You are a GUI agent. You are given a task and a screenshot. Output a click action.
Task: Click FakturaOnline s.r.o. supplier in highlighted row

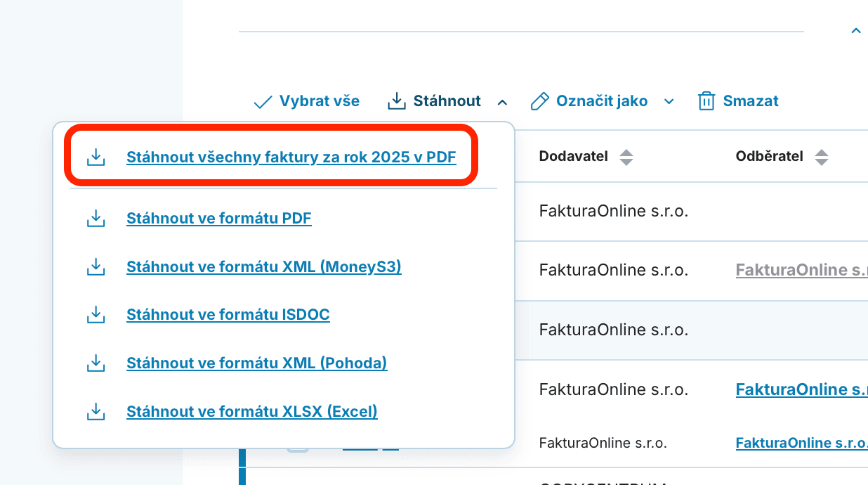(614, 330)
